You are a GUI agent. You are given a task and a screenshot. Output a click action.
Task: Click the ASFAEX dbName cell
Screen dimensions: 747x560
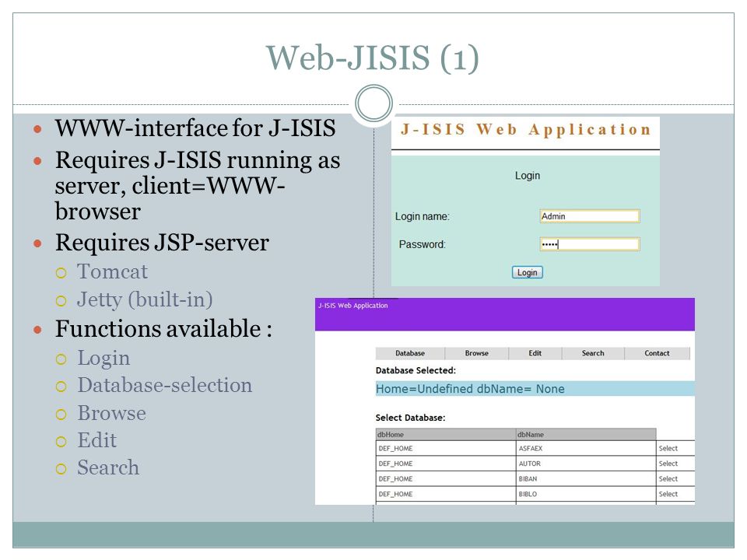[586, 449]
